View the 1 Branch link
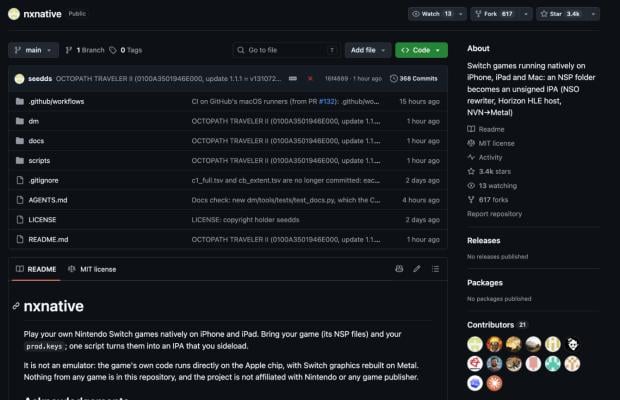Image resolution: width=620 pixels, height=400 pixels. (85, 50)
